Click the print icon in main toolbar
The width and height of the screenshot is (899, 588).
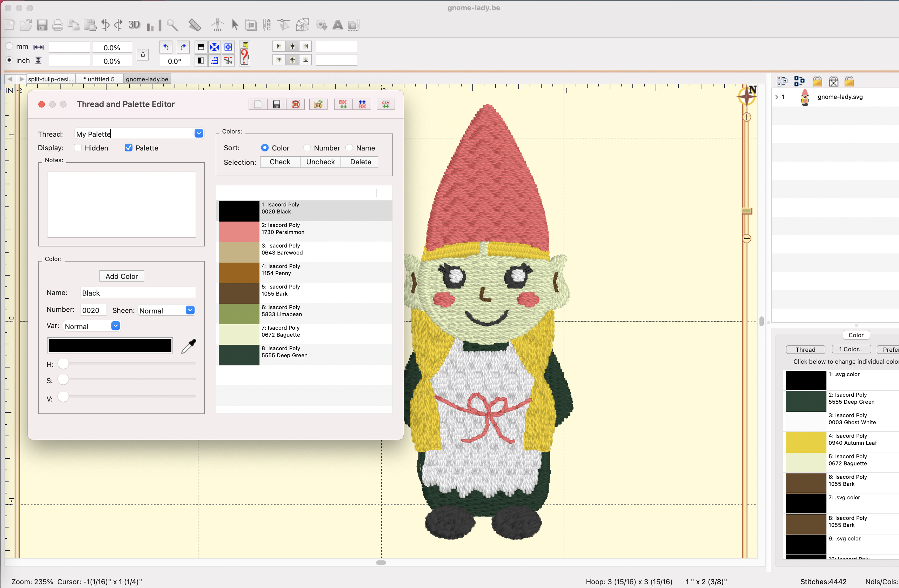(57, 25)
